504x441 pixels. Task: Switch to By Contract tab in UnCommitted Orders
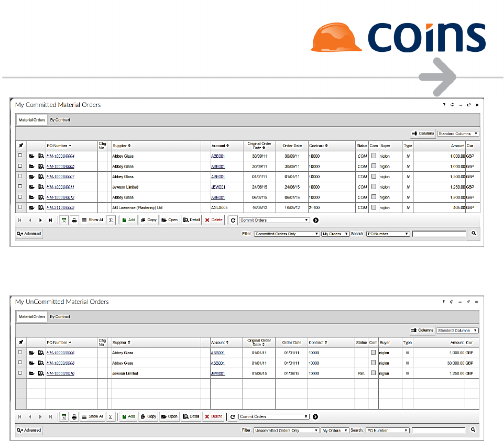point(60,316)
